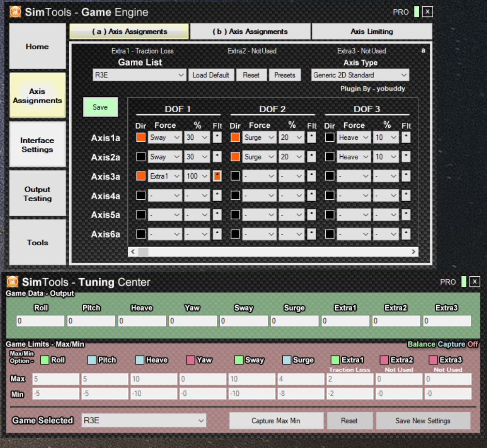Toggle Axis4a DOF 1 direction box

coord(141,195)
